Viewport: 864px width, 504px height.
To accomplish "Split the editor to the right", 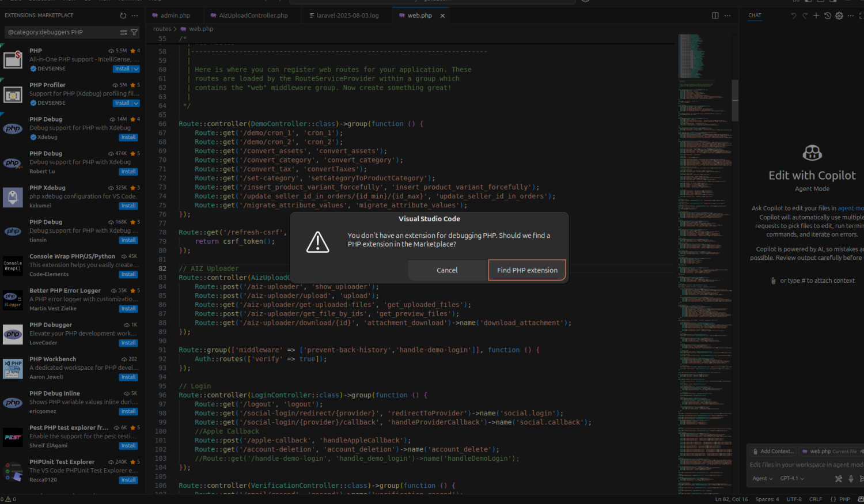I will click(x=715, y=16).
